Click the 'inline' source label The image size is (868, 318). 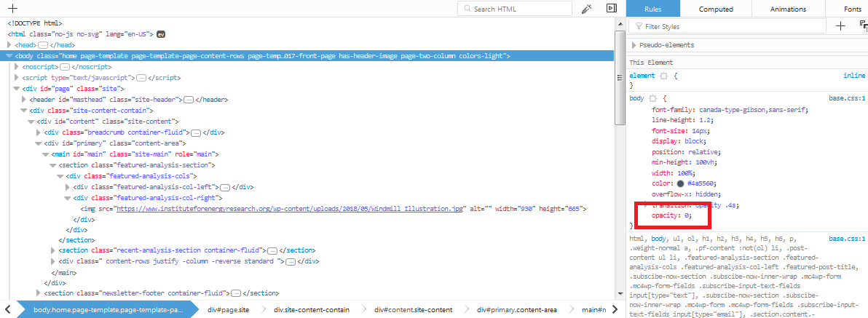853,75
